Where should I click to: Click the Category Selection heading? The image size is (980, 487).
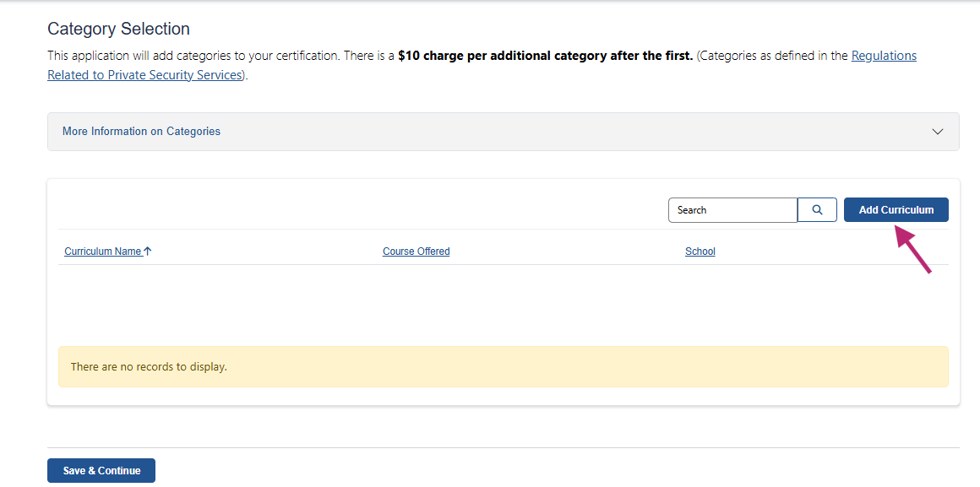click(118, 30)
